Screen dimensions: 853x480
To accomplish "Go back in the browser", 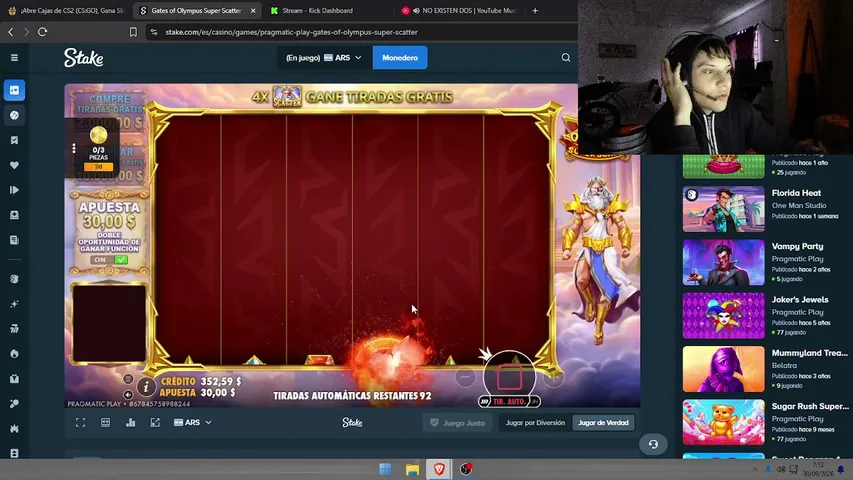I will pos(11,32).
